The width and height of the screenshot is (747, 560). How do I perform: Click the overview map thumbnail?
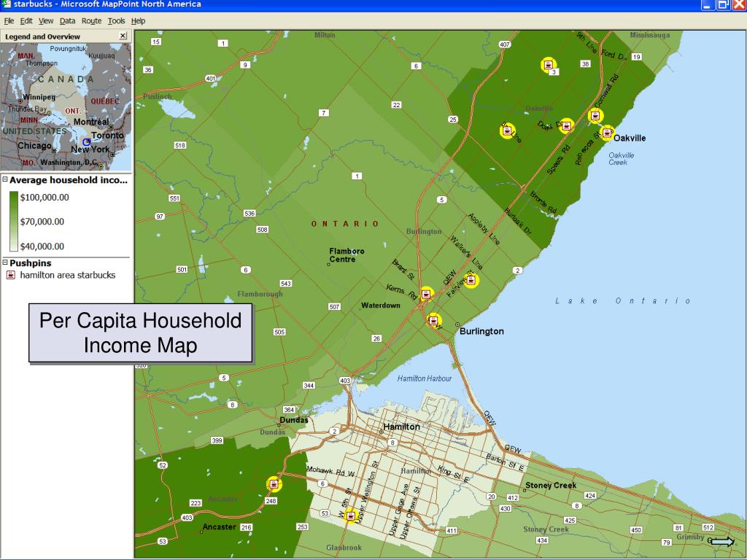[x=66, y=106]
